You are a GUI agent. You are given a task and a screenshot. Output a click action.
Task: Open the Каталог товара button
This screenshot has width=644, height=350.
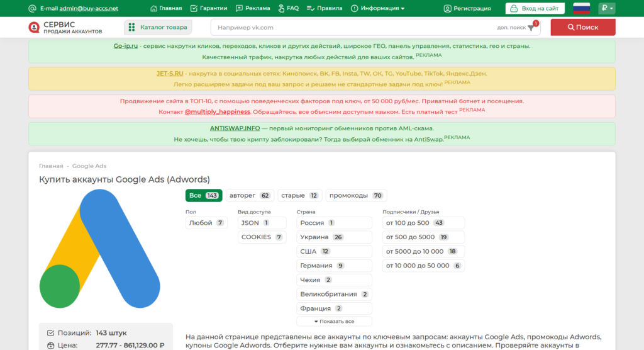(158, 27)
